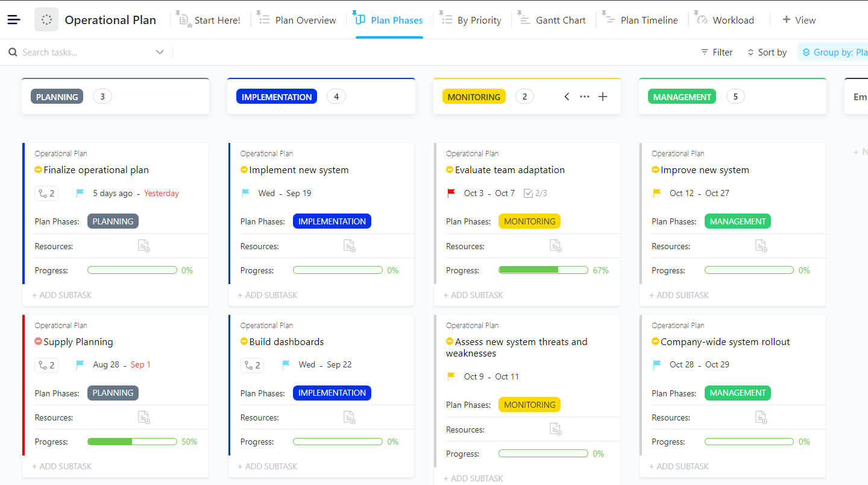Expand the search tasks dropdown chevron
This screenshot has height=485, width=868.
point(160,52)
